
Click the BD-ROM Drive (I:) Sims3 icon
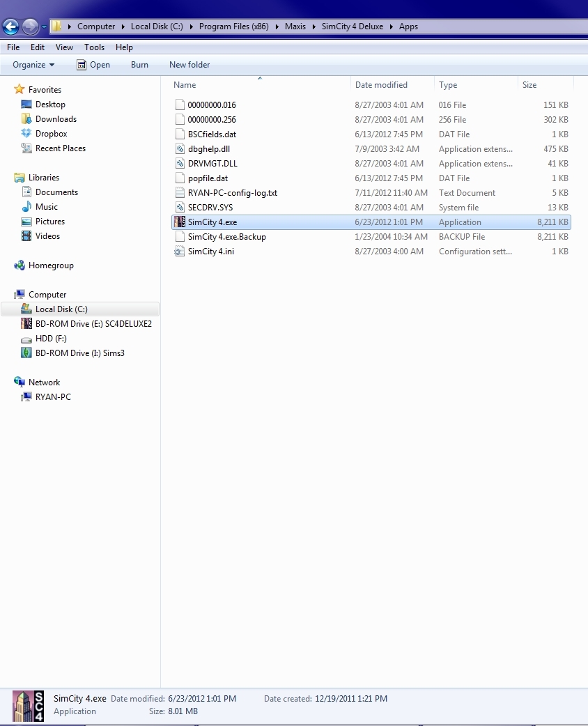tap(26, 353)
